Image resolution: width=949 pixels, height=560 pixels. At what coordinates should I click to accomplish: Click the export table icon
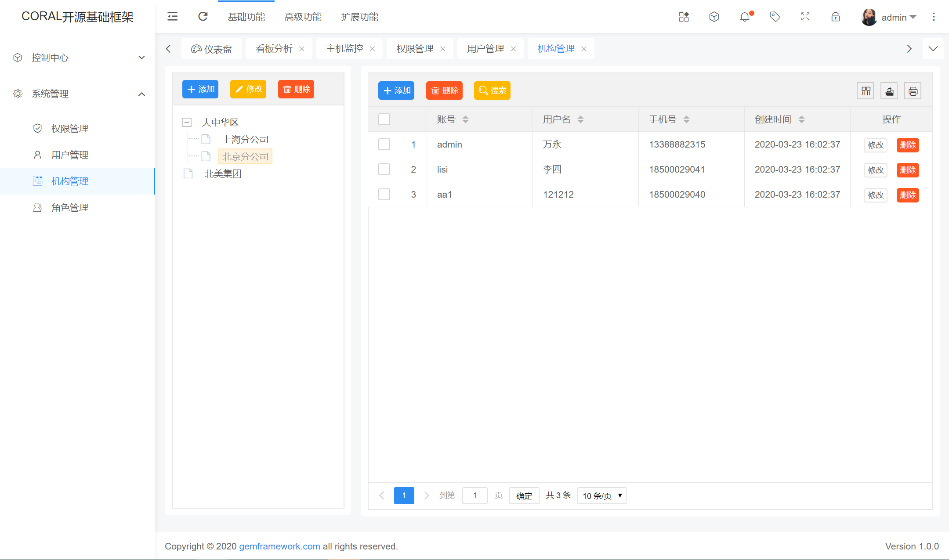[889, 91]
